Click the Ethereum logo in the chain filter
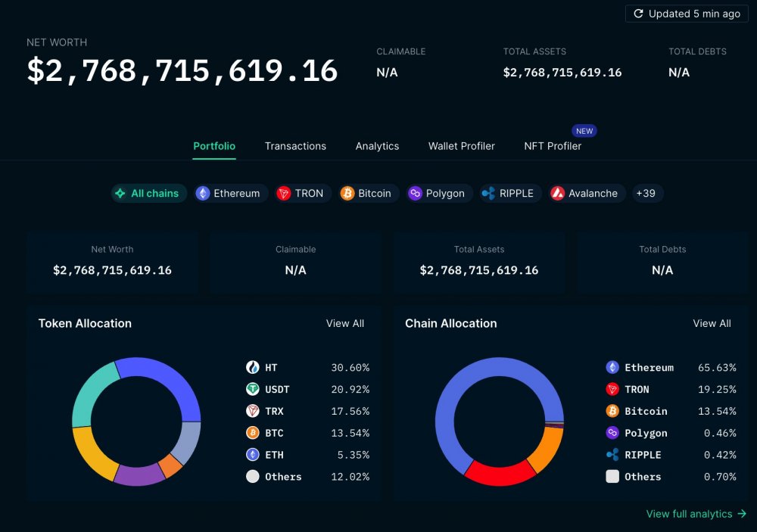This screenshot has width=757, height=532. click(x=202, y=193)
